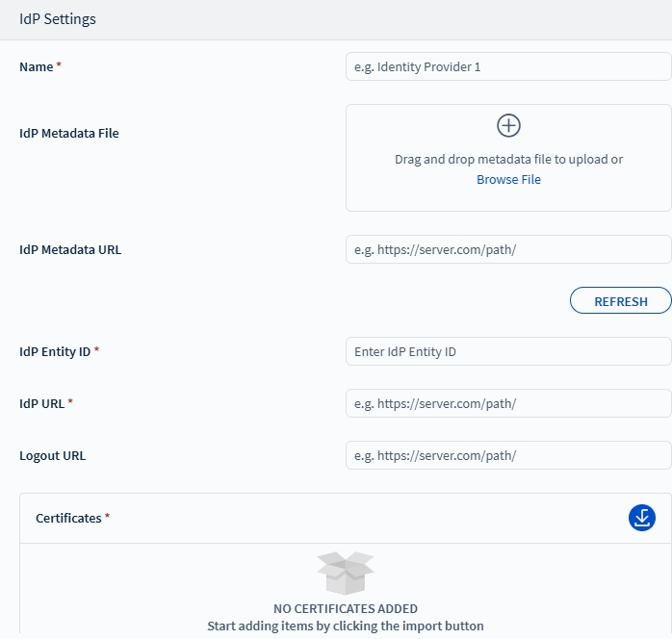Click the IdP URL input field
The width and height of the screenshot is (672, 639).
pos(508,403)
